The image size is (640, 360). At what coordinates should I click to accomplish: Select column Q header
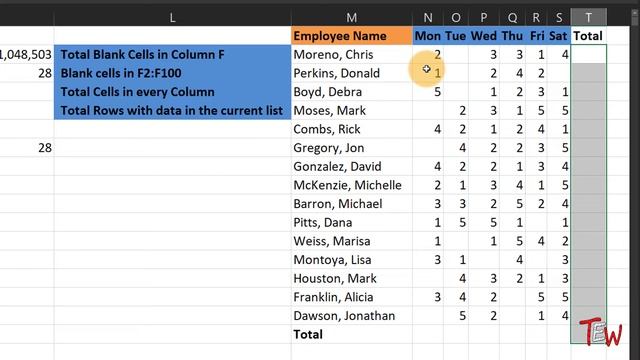512,18
